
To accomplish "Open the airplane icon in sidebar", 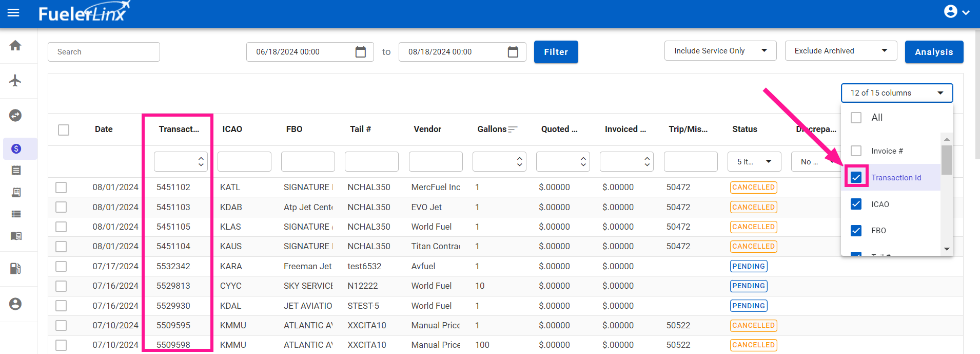I will 15,81.
